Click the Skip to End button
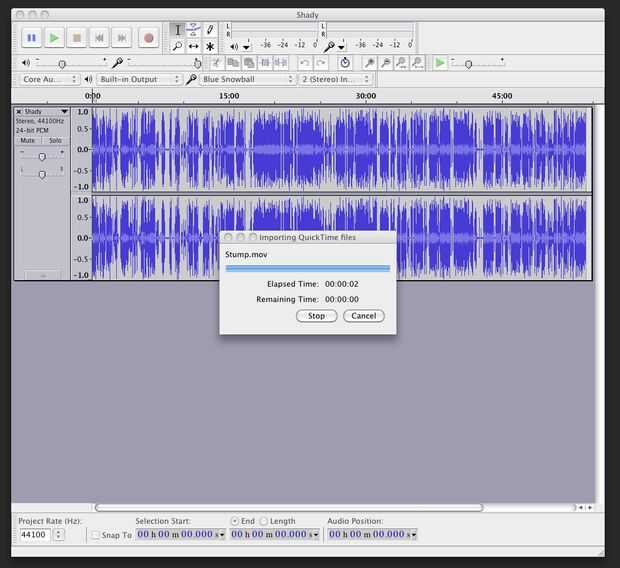 pyautogui.click(x=122, y=38)
